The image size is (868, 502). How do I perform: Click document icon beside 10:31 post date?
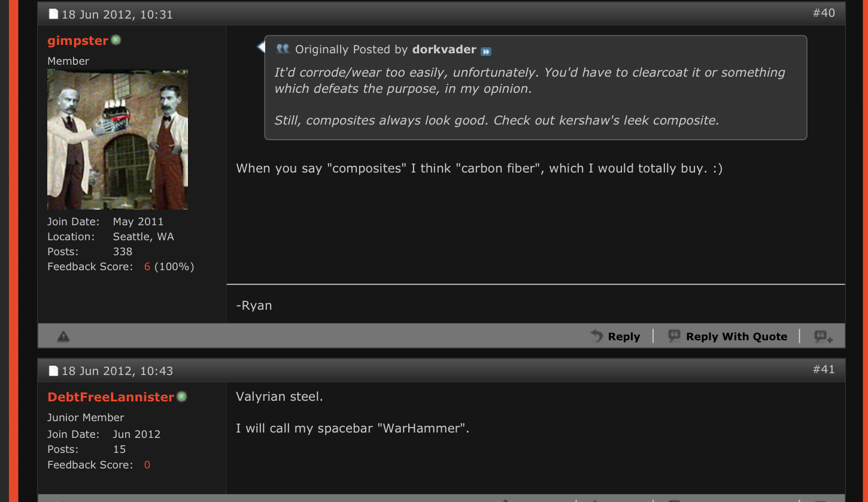[53, 14]
